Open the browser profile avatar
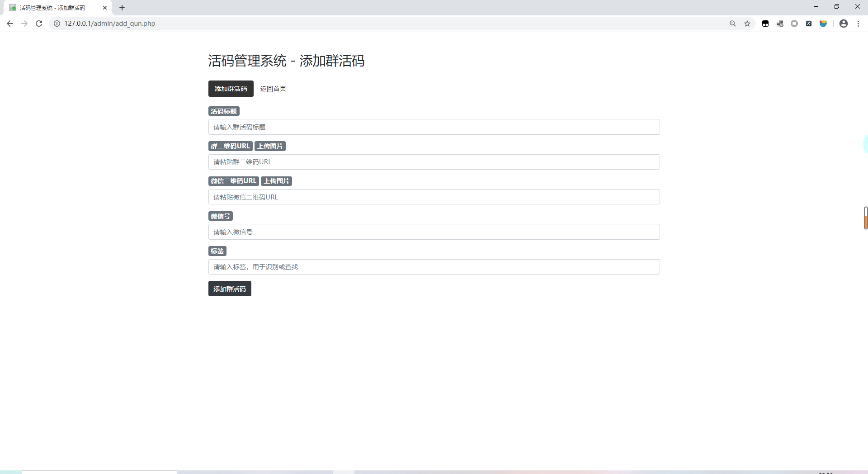The height and width of the screenshot is (474, 868). pyautogui.click(x=844, y=24)
